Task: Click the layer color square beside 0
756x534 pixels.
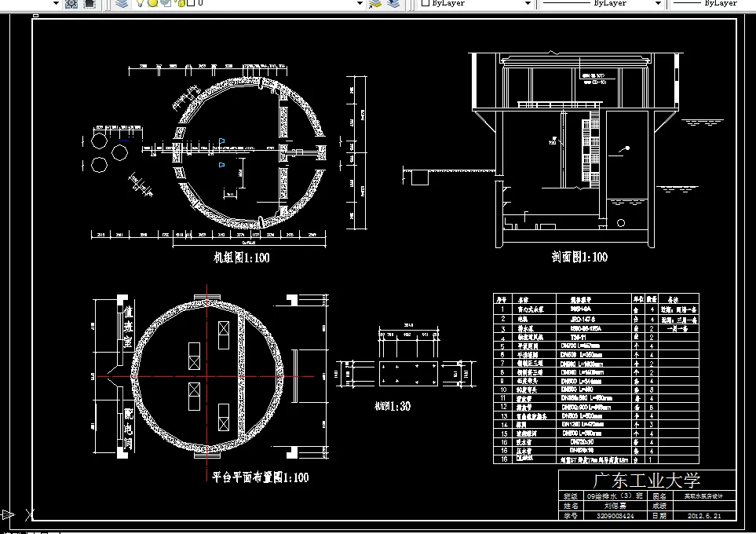Action: (191, 3)
